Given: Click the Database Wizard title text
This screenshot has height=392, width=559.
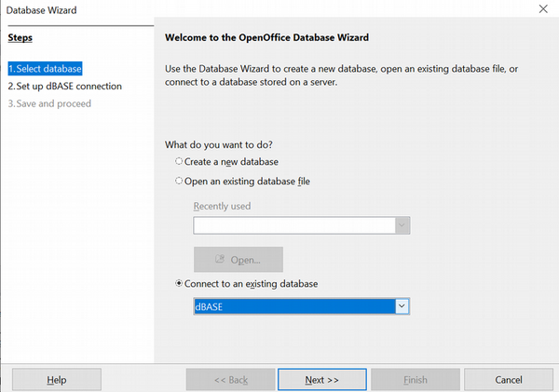Looking at the screenshot, I should pyautogui.click(x=41, y=10).
